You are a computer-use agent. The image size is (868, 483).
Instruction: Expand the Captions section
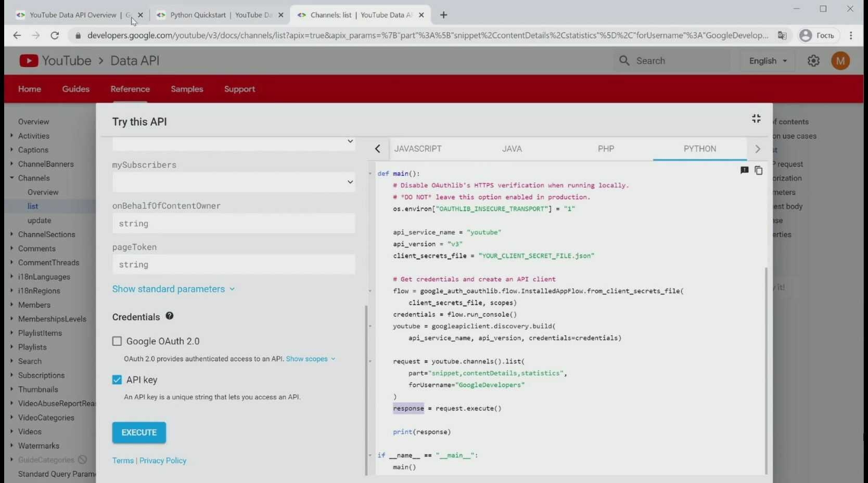coord(11,150)
